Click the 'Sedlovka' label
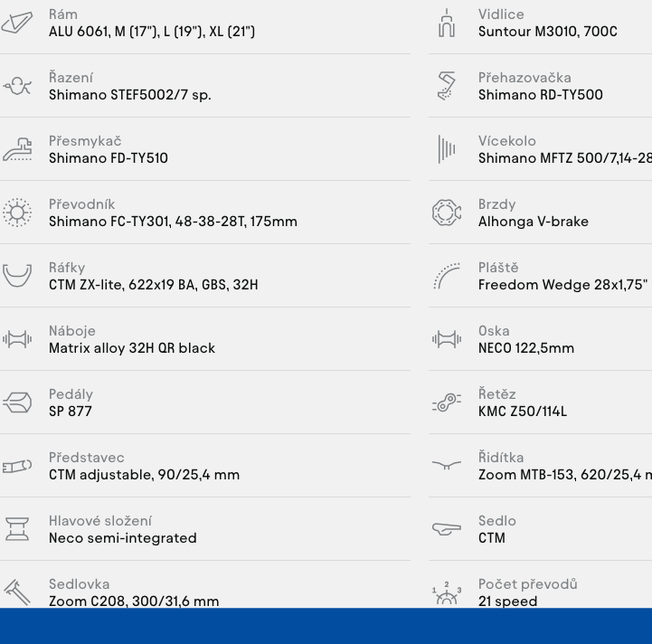The image size is (652, 644). point(79,584)
